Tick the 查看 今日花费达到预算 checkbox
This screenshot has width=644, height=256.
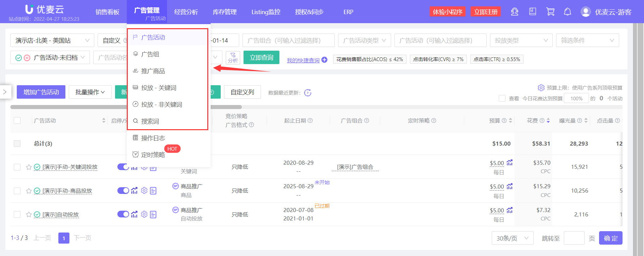[x=502, y=98]
